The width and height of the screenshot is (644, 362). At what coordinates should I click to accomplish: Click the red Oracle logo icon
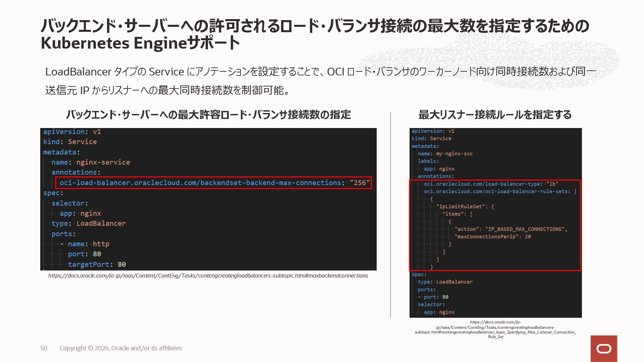pyautogui.click(x=604, y=349)
